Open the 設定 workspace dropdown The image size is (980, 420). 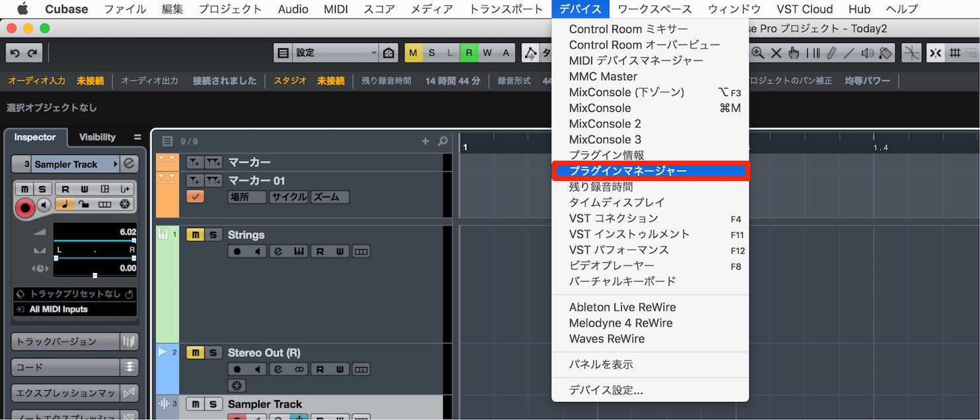336,53
